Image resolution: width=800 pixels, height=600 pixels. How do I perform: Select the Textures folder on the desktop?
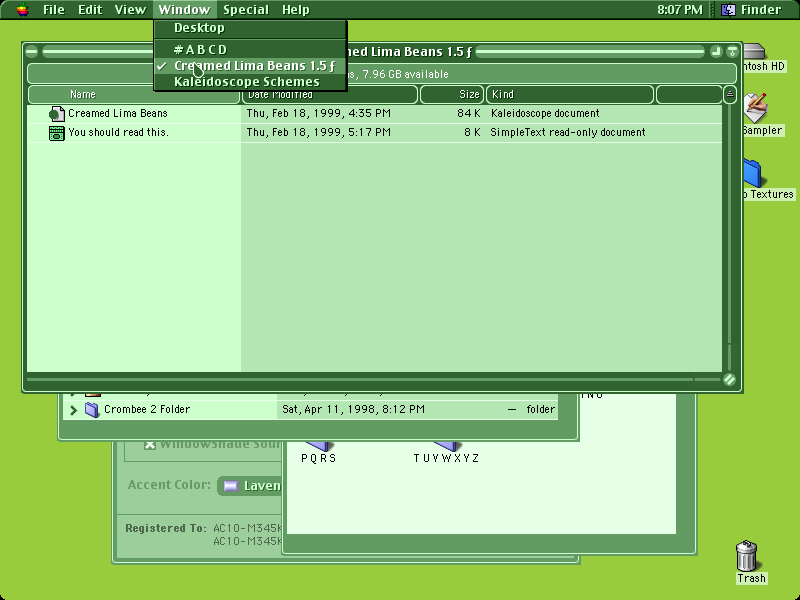point(753,173)
